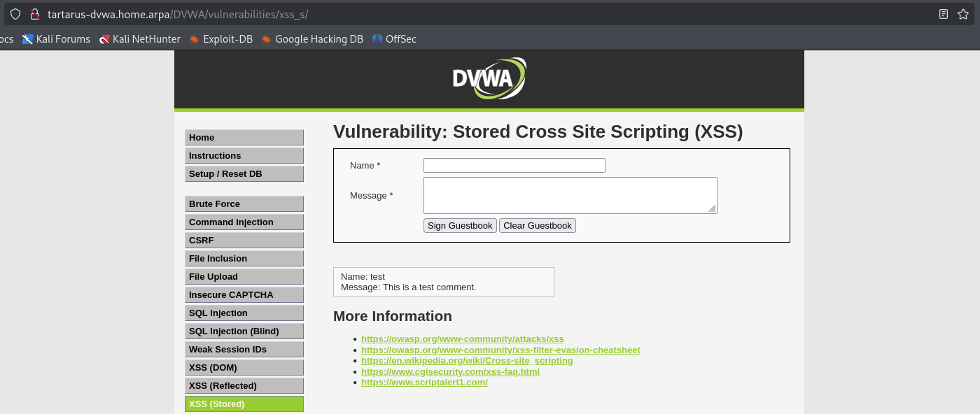Bookmark this page using the star icon
Screen dimensions: 980x414
pyautogui.click(x=965, y=13)
